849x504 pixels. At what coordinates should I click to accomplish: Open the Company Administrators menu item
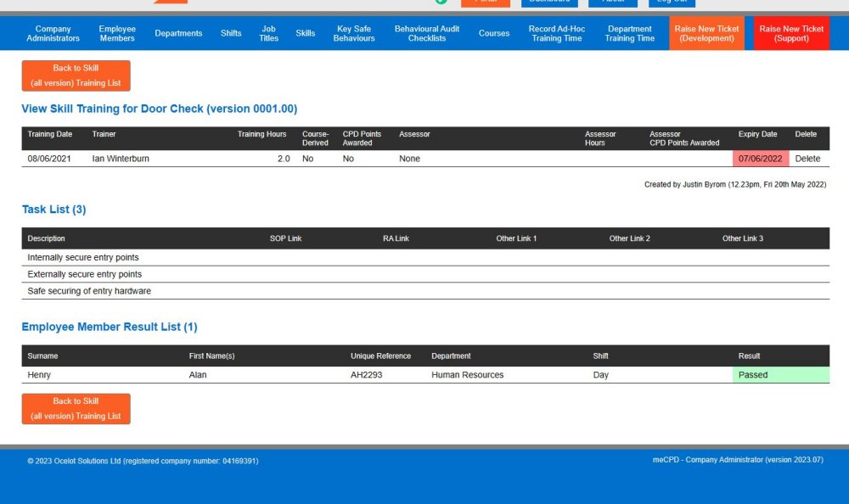[x=53, y=33]
